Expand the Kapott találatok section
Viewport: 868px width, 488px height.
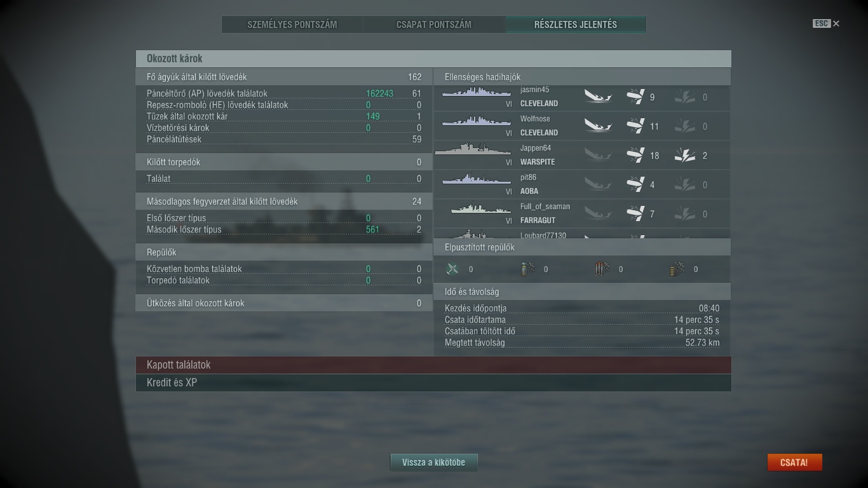tap(433, 365)
